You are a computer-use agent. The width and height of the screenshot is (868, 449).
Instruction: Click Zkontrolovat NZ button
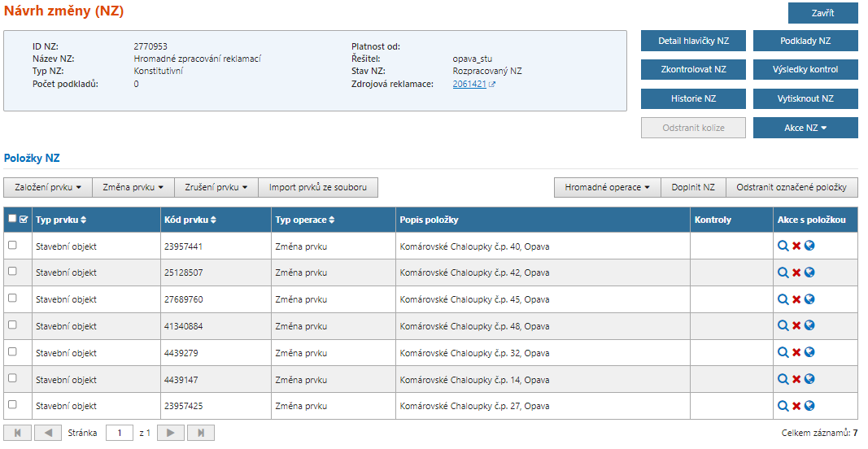tap(693, 70)
